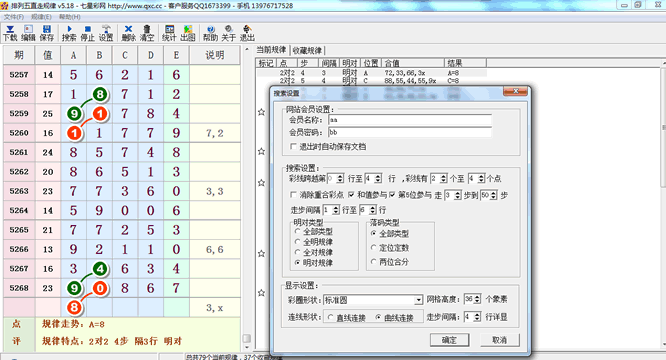
Task: Click the 保存 save toolbar icon
Action: coord(47,33)
